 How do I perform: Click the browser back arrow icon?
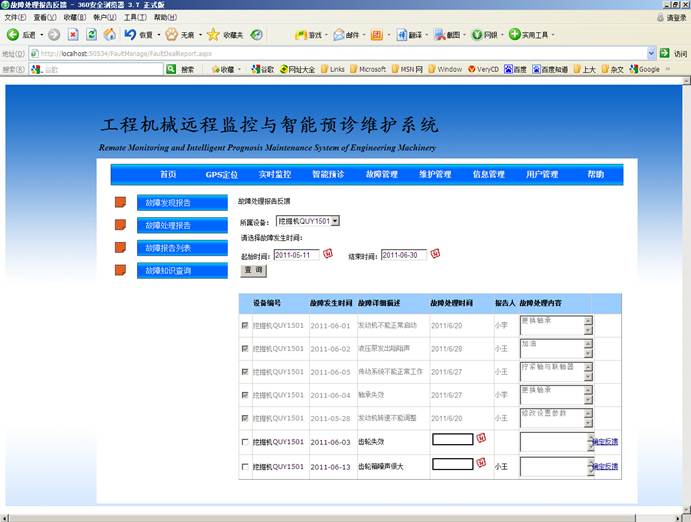pos(13,35)
